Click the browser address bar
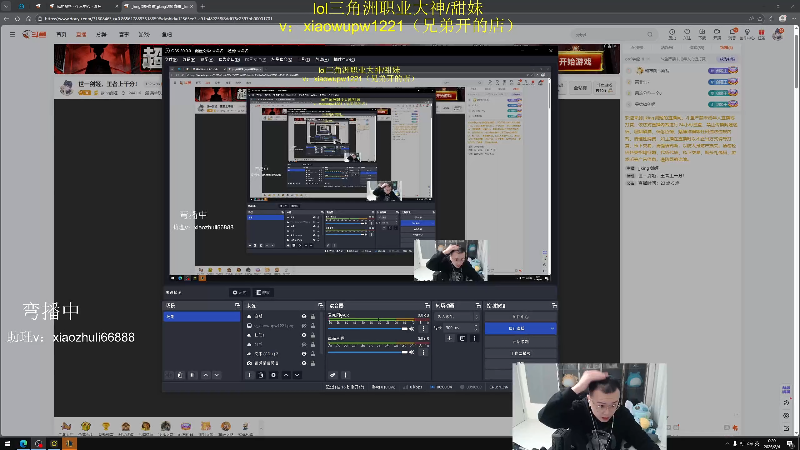The image size is (800, 450). point(388,19)
